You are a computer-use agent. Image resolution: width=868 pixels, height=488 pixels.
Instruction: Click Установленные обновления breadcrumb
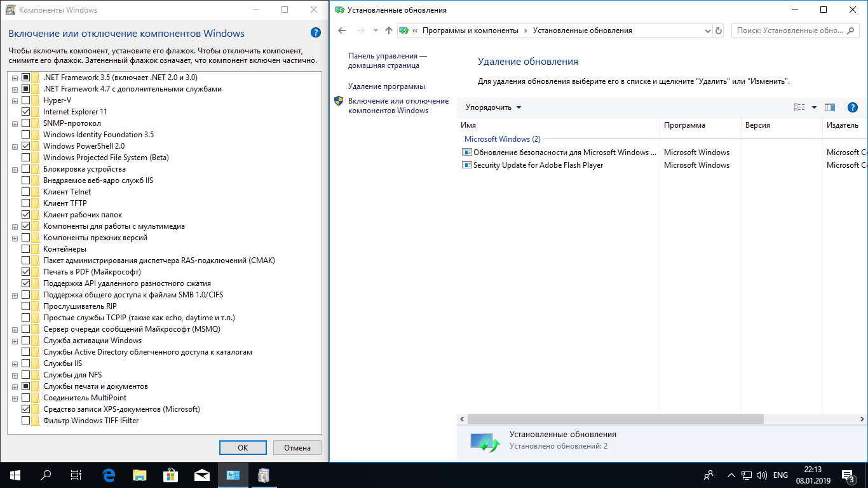tap(582, 30)
